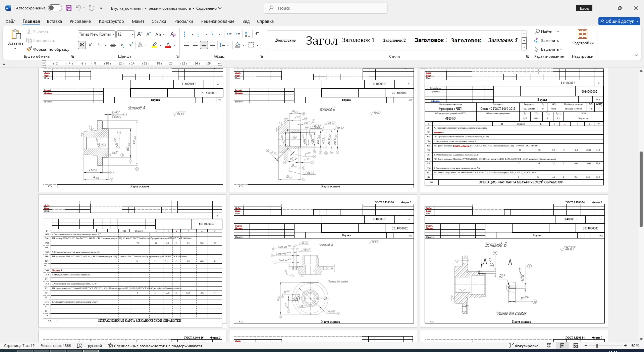Open the font name dropdown
This screenshot has width=644, height=352.
114,34
